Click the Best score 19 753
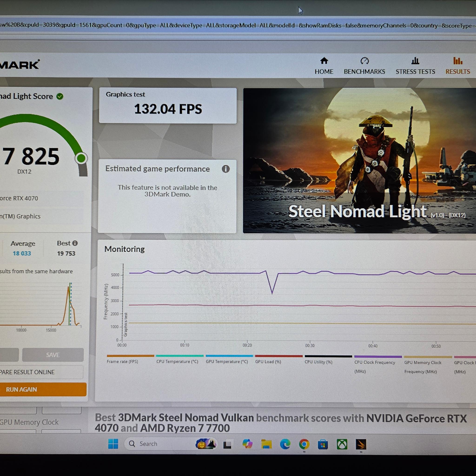This screenshot has width=476, height=476. point(66,253)
